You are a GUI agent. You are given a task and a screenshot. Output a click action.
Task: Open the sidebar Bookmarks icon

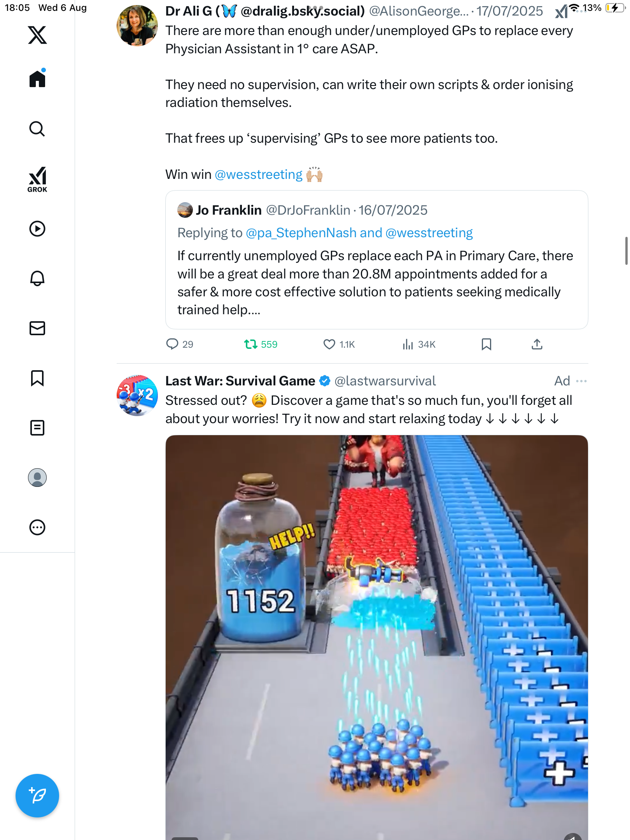[x=37, y=378]
